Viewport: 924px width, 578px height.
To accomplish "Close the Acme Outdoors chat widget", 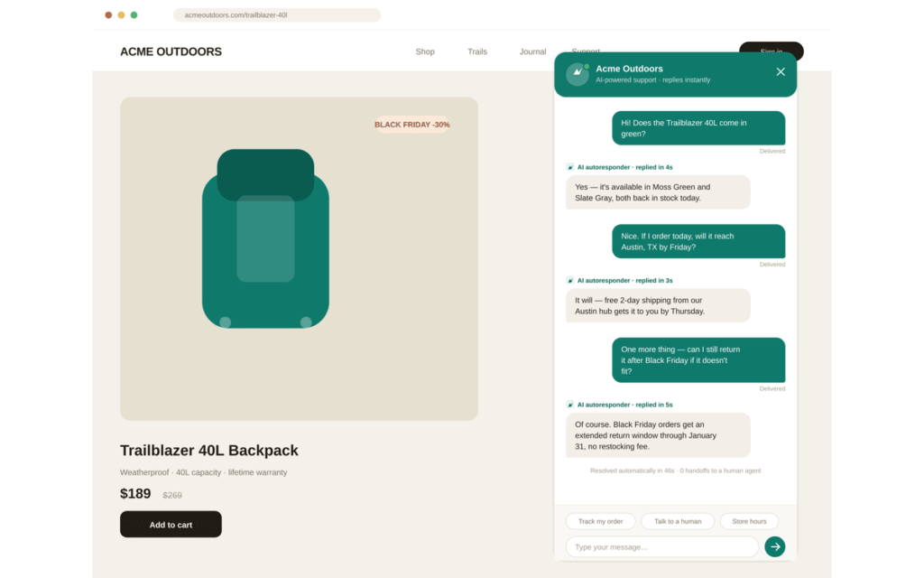I will (x=781, y=72).
